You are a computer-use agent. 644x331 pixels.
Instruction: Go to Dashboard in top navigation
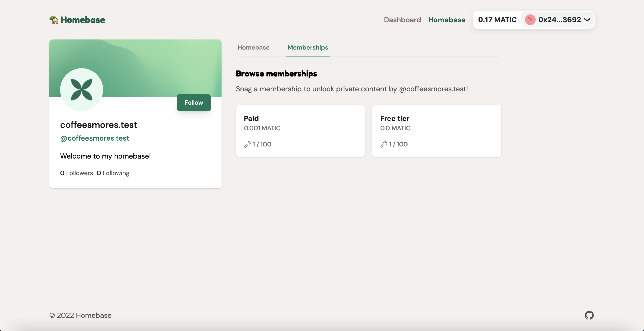[x=402, y=20]
